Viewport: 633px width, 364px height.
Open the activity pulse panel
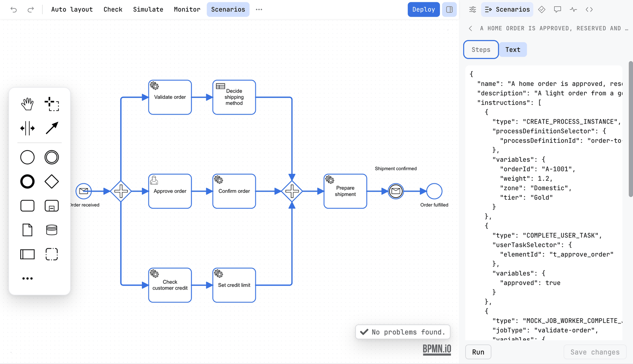pyautogui.click(x=573, y=9)
